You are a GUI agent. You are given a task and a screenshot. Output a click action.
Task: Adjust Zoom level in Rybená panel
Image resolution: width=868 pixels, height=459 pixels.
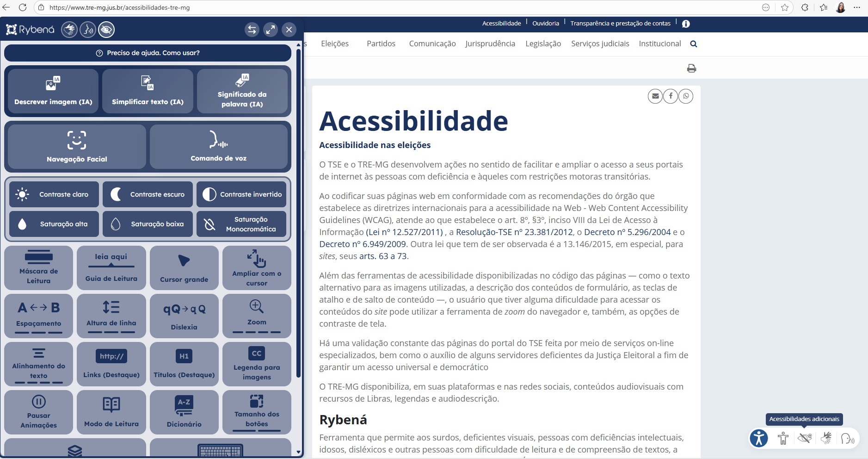coord(257,316)
